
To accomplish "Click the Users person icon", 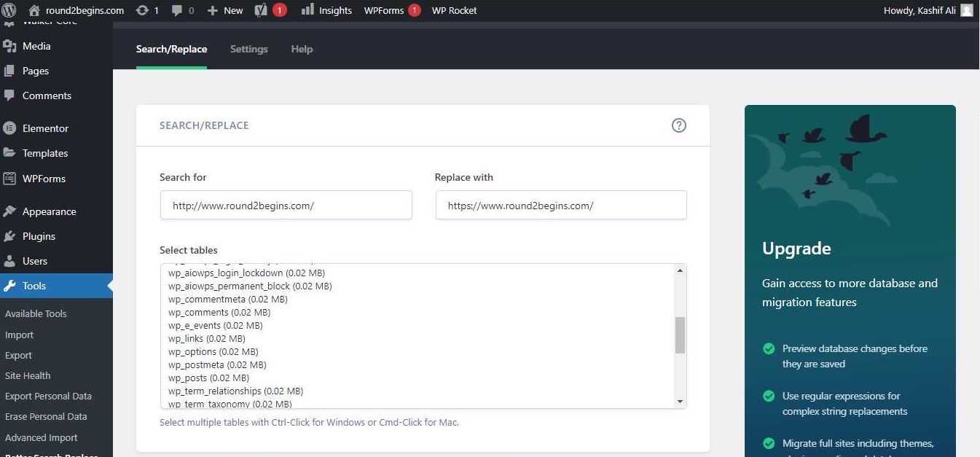I will tap(9, 261).
